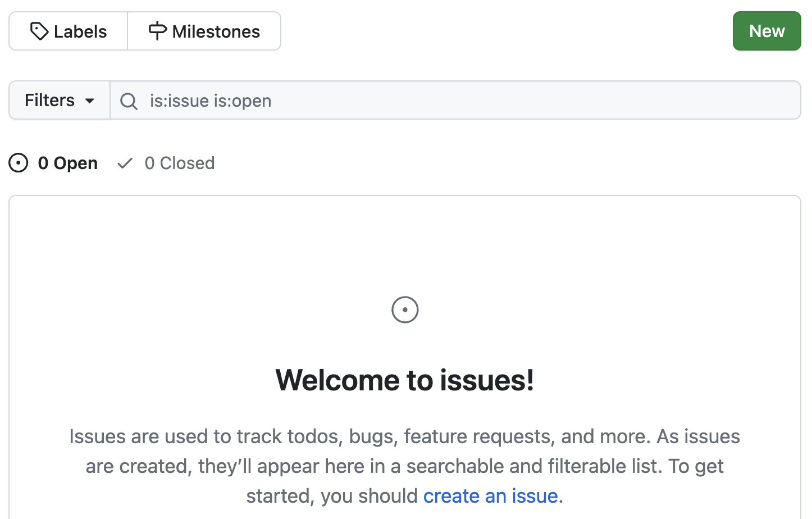Open the Filters menu
This screenshot has height=519, width=812.
60,101
